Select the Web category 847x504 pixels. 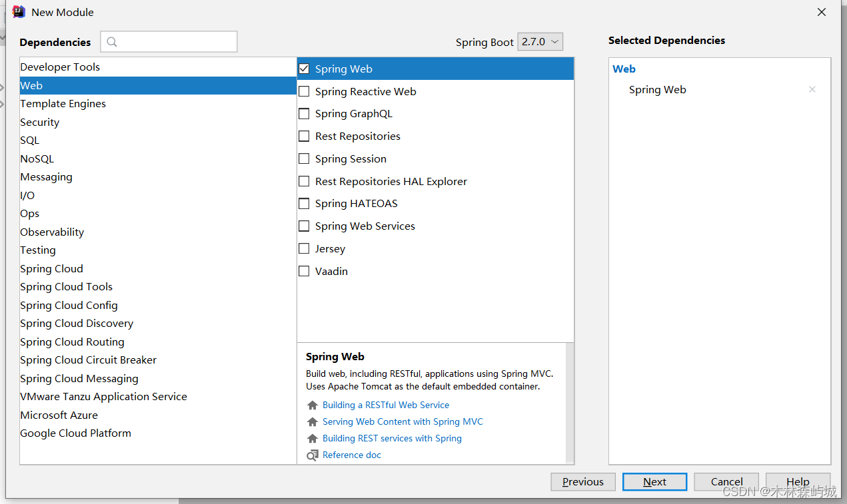[158, 85]
